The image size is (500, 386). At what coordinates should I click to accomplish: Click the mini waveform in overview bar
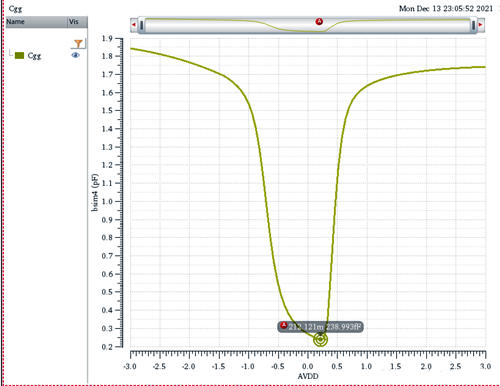[x=307, y=25]
